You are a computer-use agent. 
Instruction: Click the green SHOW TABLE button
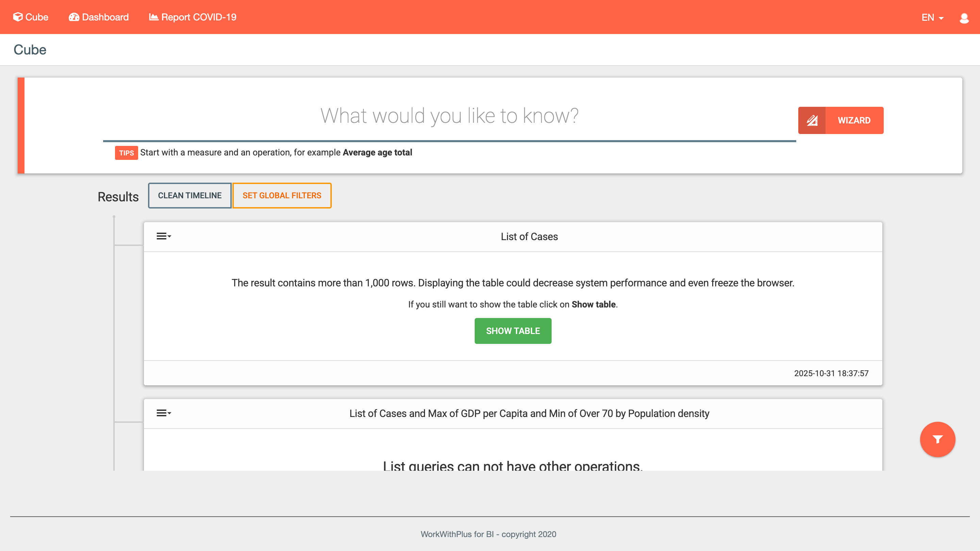(512, 331)
